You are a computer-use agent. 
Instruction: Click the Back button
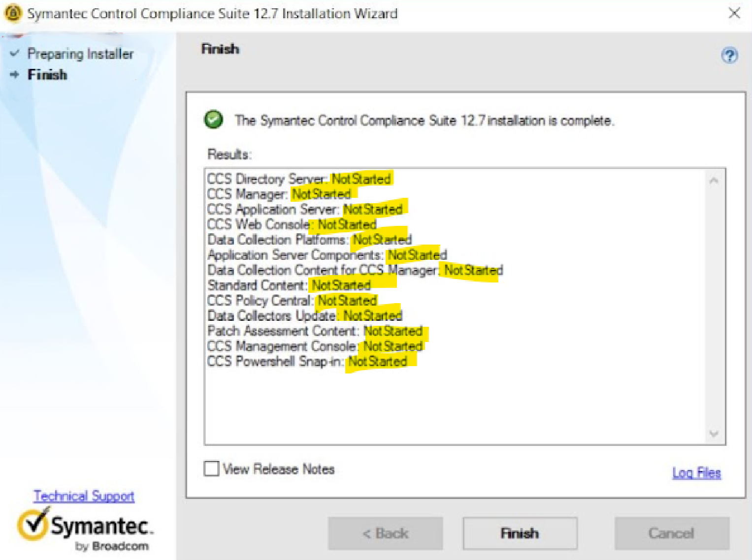(386, 533)
